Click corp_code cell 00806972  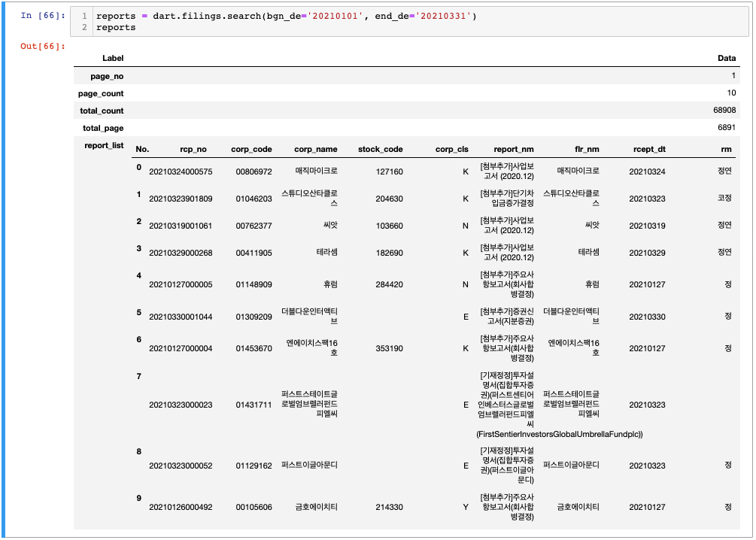[254, 171]
